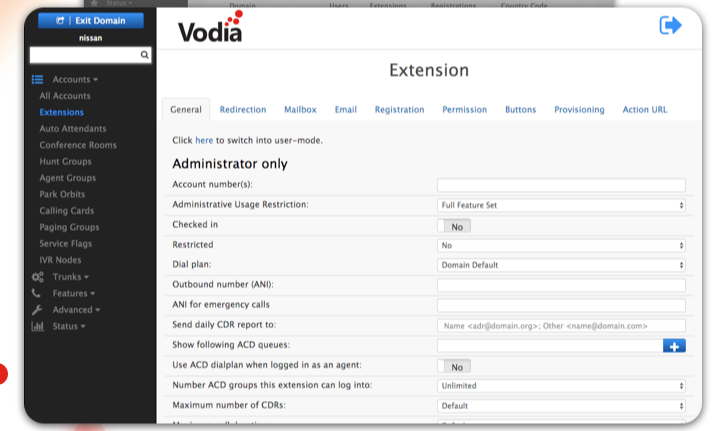
Task: Open Service Flags in sidebar
Action: 65,244
